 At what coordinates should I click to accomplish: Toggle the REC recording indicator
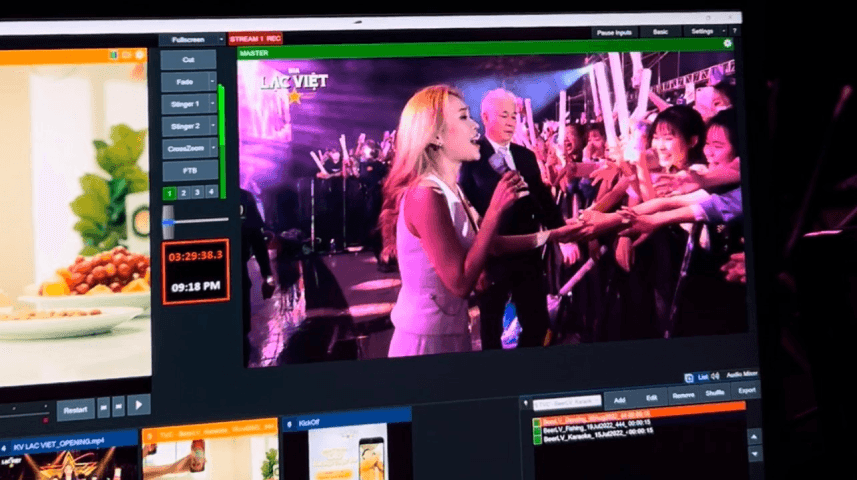pyautogui.click(x=274, y=38)
